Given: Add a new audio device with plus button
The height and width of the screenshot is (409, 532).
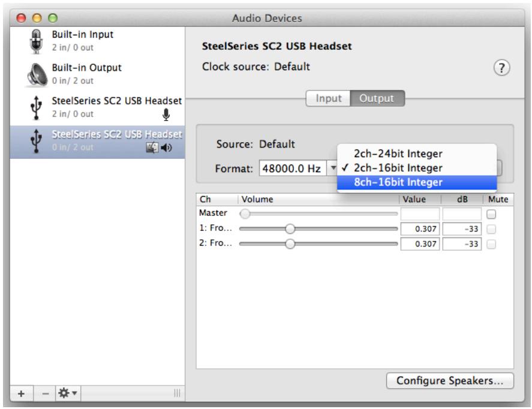Looking at the screenshot, I should (22, 393).
